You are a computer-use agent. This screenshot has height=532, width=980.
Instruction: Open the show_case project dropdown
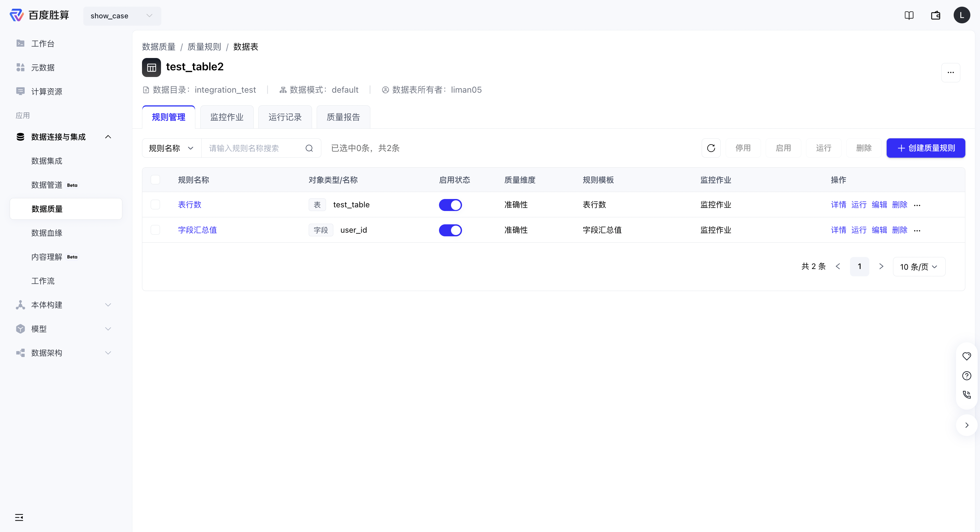[x=122, y=16]
